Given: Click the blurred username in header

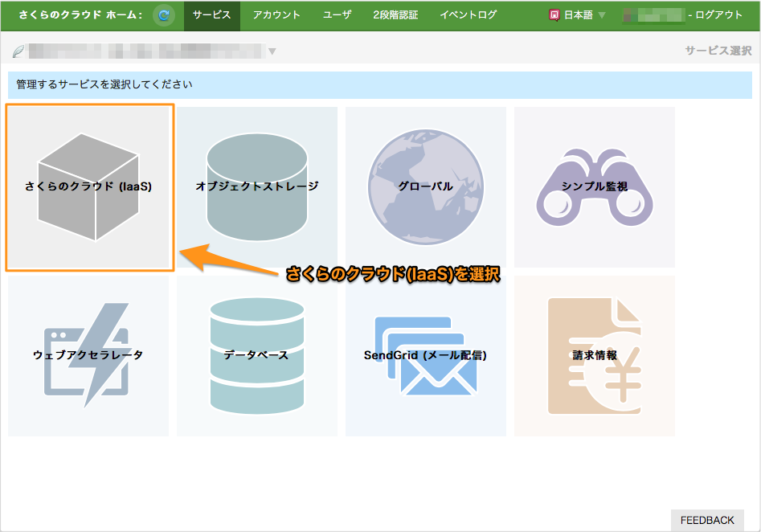Looking at the screenshot, I should pos(654,15).
